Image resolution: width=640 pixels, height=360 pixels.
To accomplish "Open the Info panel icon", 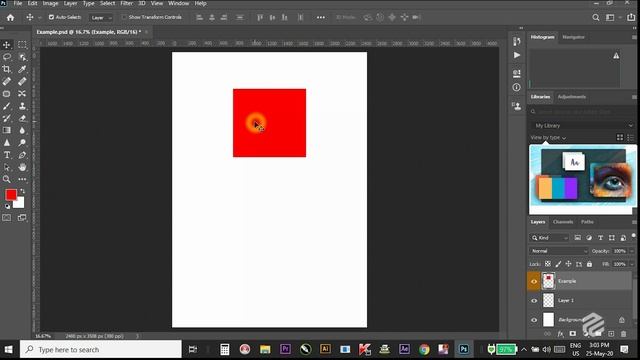I will 517,87.
